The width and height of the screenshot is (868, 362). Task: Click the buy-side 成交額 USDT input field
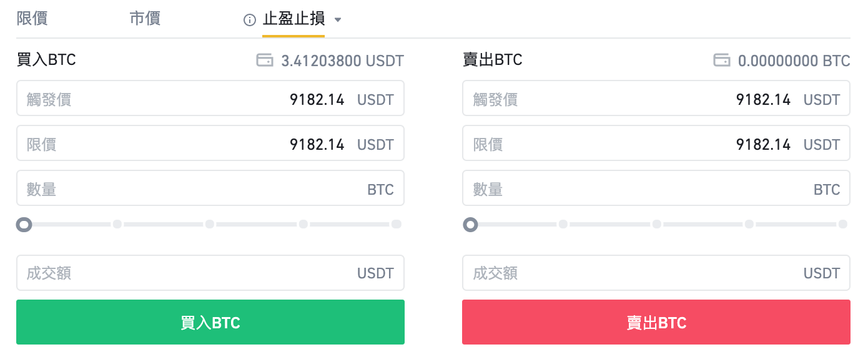(x=187, y=273)
